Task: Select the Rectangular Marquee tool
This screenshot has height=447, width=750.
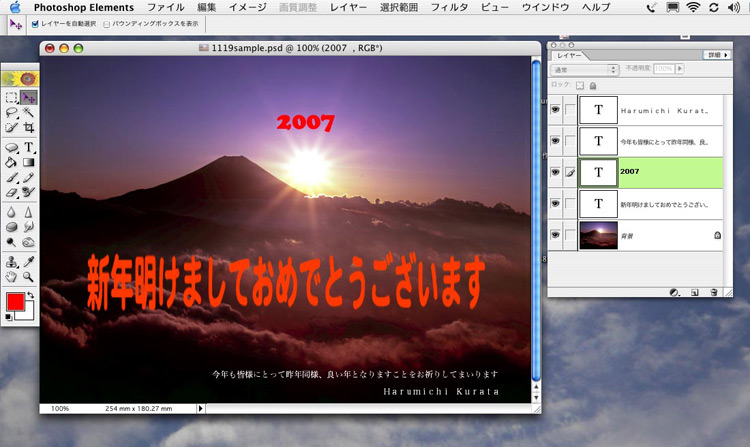Action: pos(11,98)
